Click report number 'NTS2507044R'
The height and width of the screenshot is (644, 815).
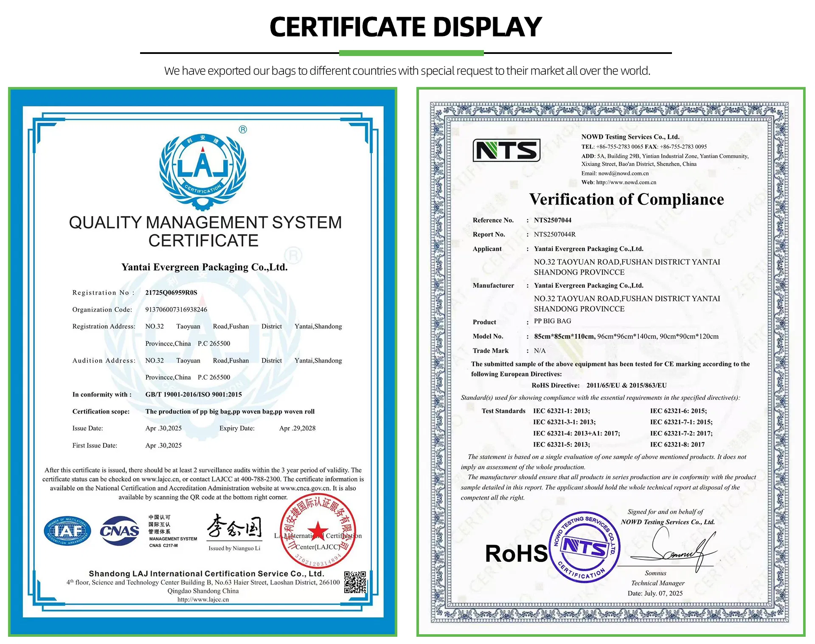pyautogui.click(x=555, y=234)
